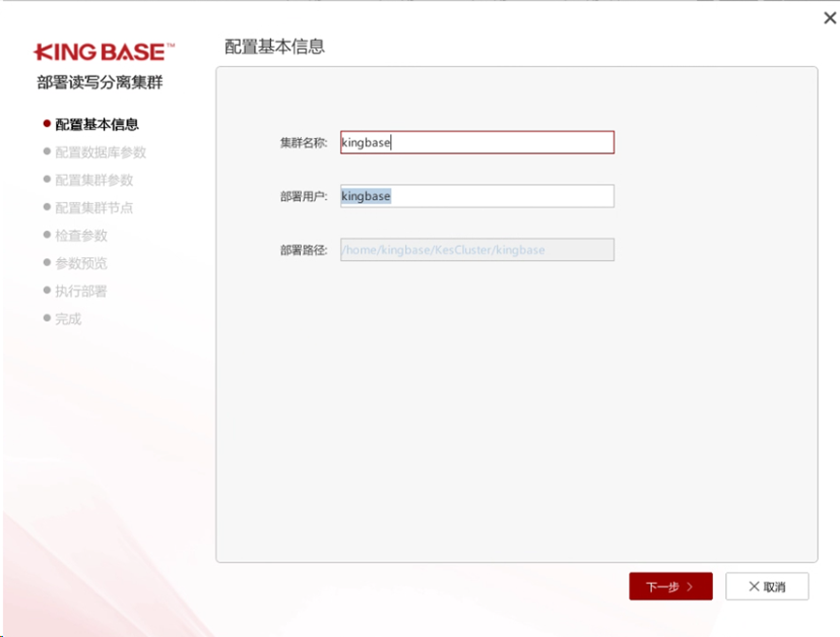Click the 部署用户 input box
This screenshot has width=840, height=637.
click(477, 196)
